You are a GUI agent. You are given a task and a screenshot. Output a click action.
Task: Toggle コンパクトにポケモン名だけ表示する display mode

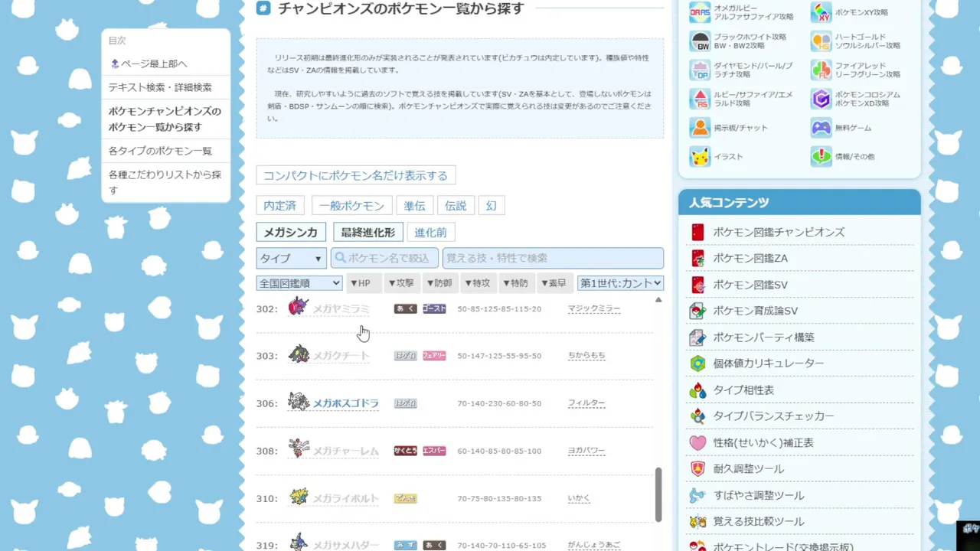click(356, 175)
